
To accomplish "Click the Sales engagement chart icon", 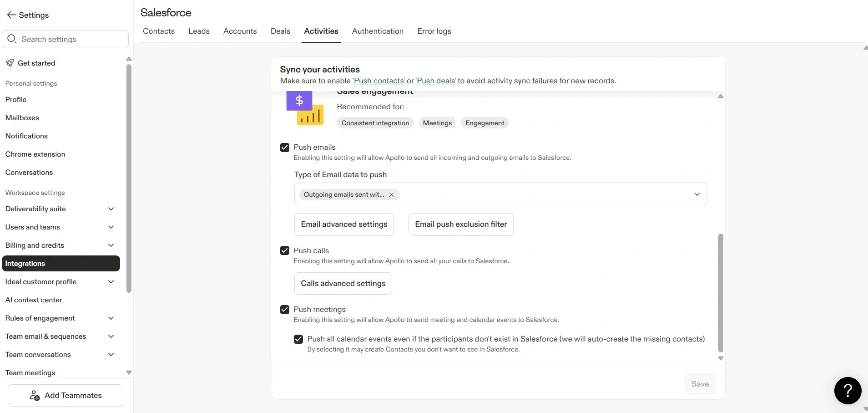I will coord(305,108).
